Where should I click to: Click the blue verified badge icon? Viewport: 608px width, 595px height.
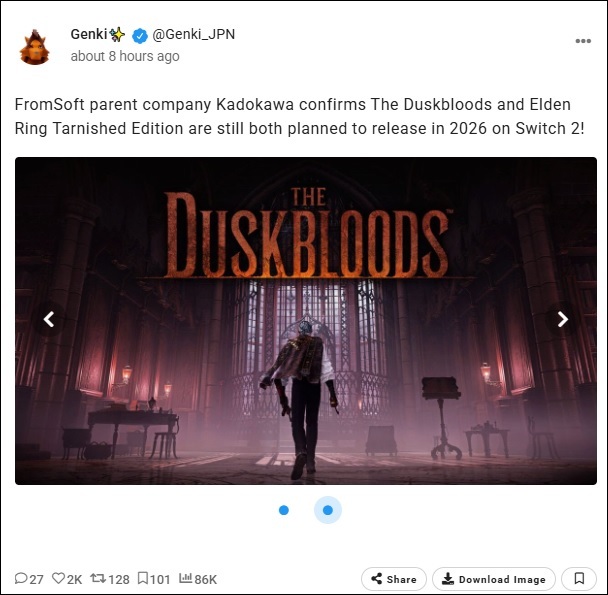tap(140, 36)
